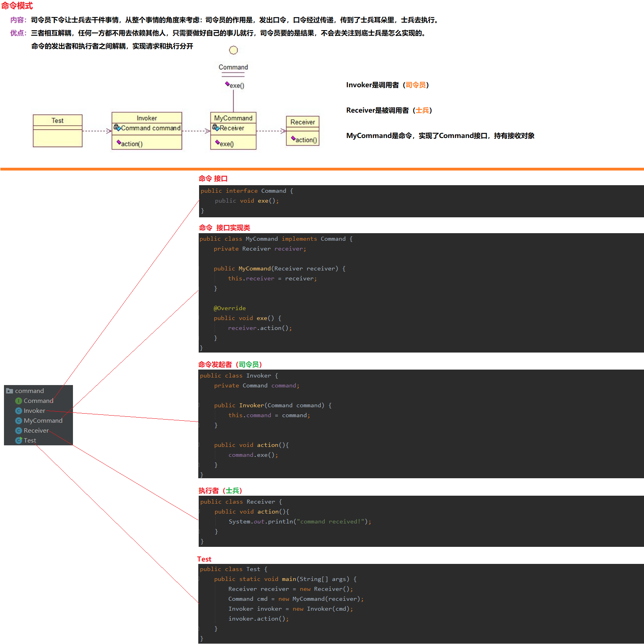Click the '命令模式' title at top
This screenshot has height=644, width=644.
tap(17, 6)
